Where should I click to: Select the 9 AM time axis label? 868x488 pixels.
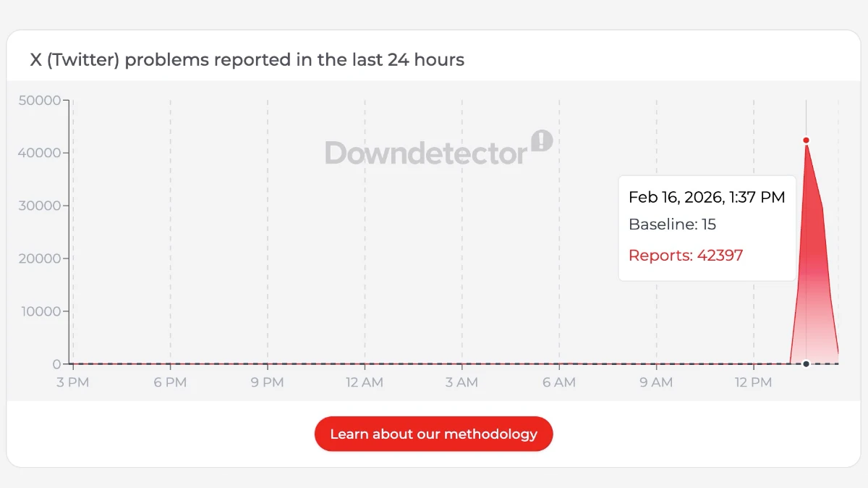656,382
